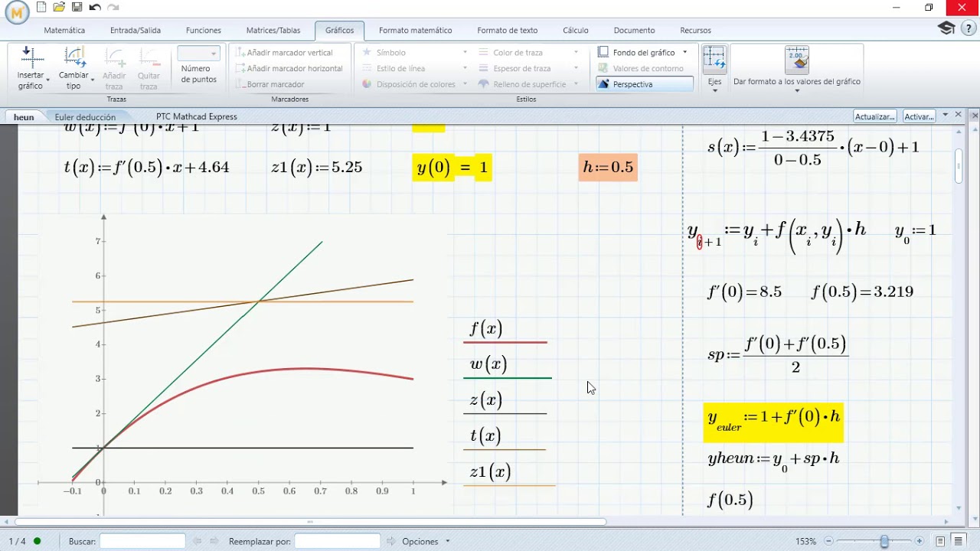Switch to page view icon in status bar
The width and height of the screenshot is (980, 551).
[940, 541]
